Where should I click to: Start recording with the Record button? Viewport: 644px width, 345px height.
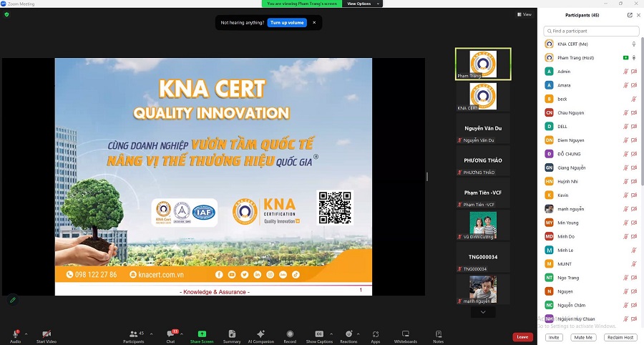point(290,336)
